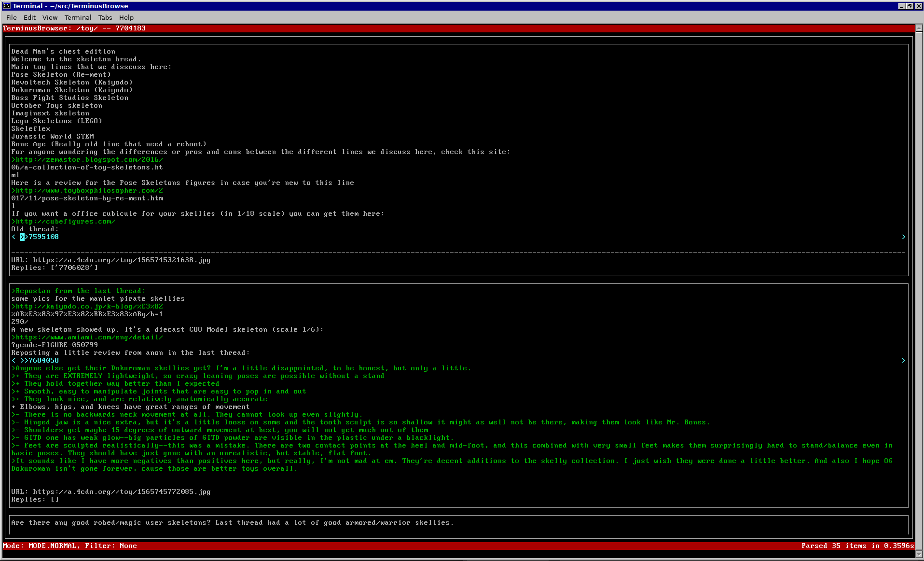
Task: Click the TerminusBrowser /toy/ header bar
Action: click(458, 28)
